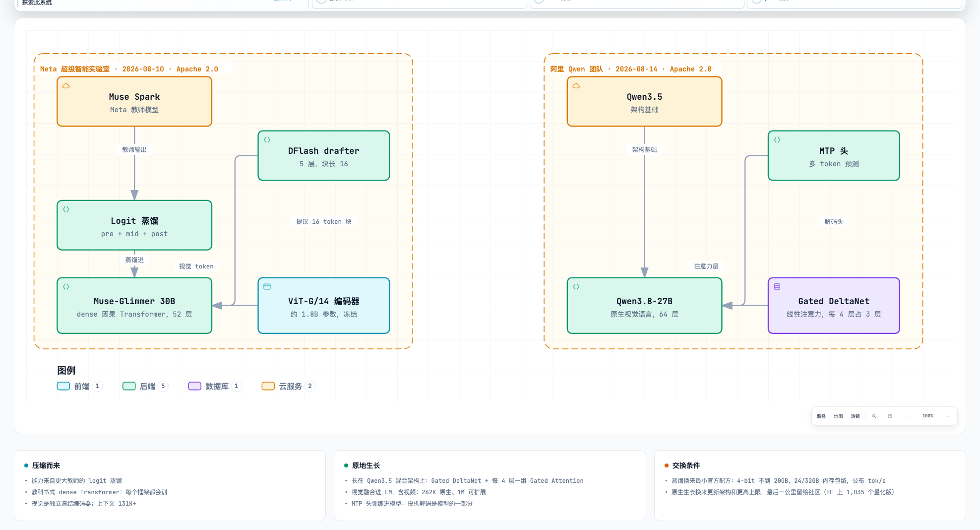Click the 注意力层 edge label
This screenshot has height=530, width=980.
tap(706, 266)
